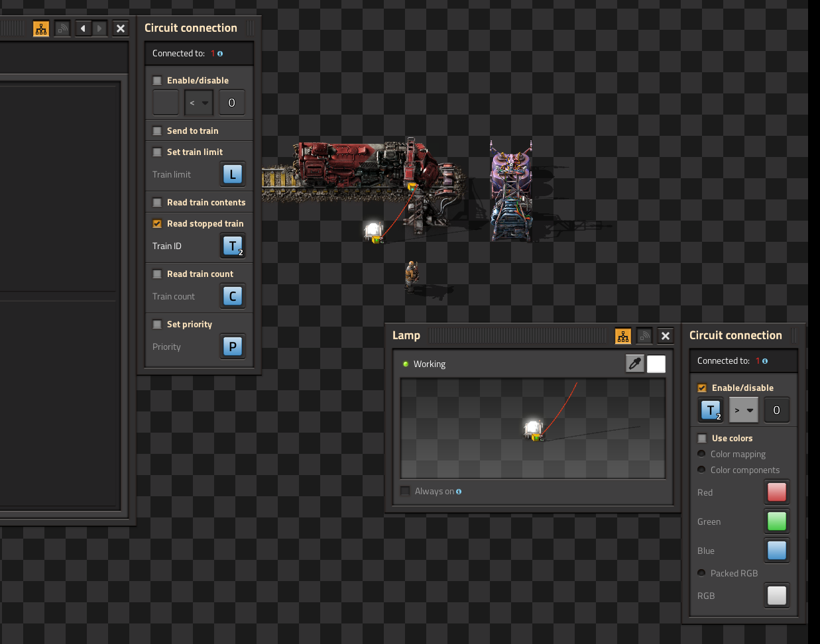The width and height of the screenshot is (820, 644).
Task: Select the Packed RGB option
Action: tap(701, 573)
